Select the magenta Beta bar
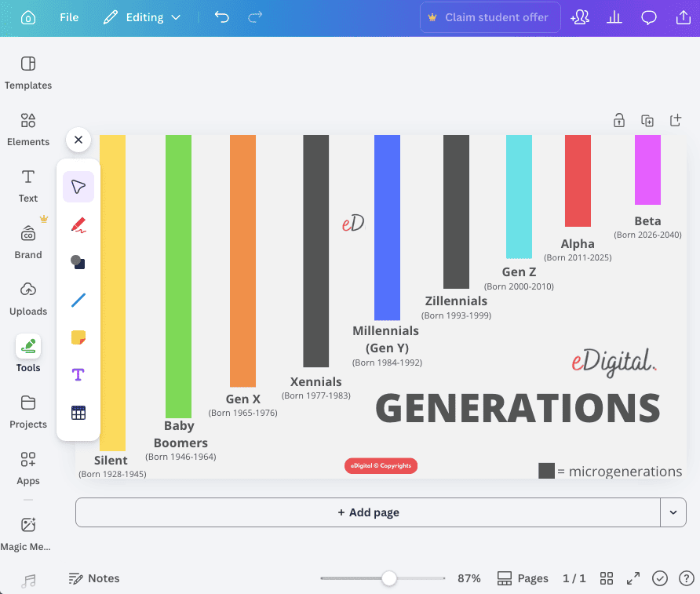Screen dimensions: 700x594 coord(647,169)
